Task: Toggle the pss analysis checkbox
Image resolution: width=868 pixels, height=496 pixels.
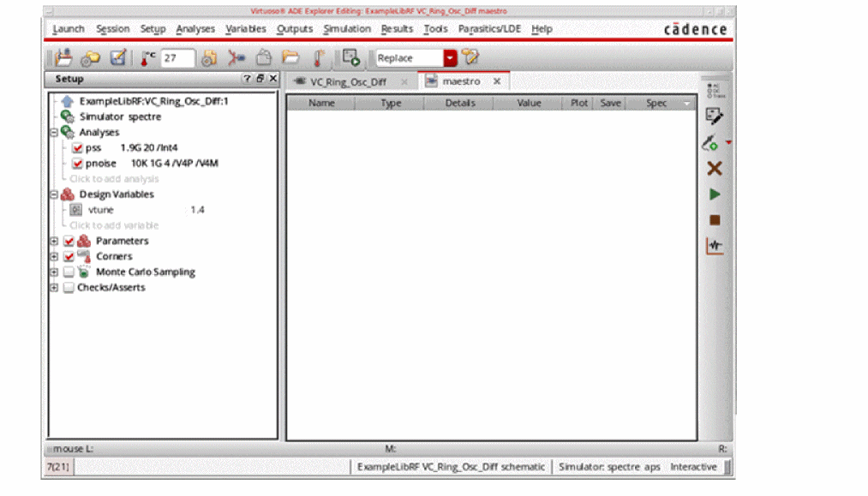Action: pos(77,148)
